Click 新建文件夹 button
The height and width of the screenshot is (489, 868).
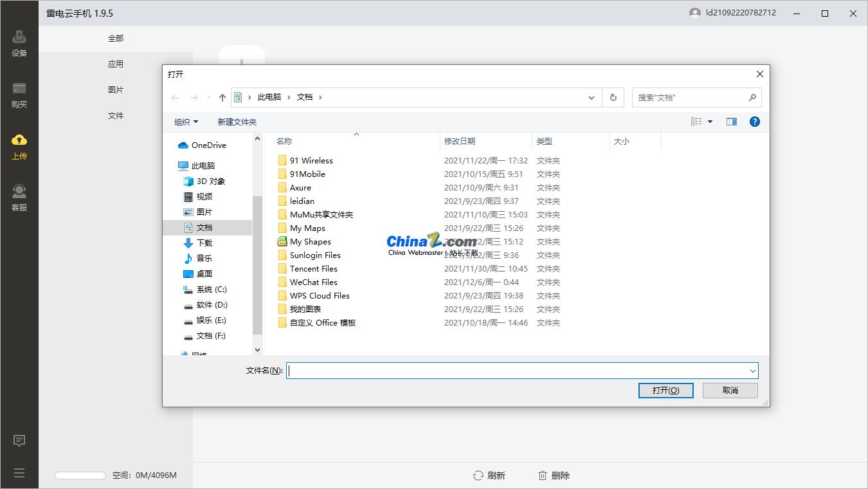click(x=237, y=122)
